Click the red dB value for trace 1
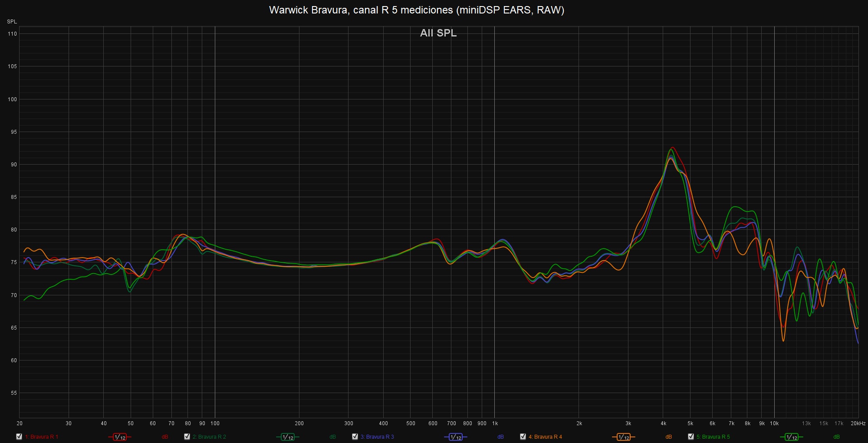This screenshot has width=868, height=443. click(x=165, y=437)
